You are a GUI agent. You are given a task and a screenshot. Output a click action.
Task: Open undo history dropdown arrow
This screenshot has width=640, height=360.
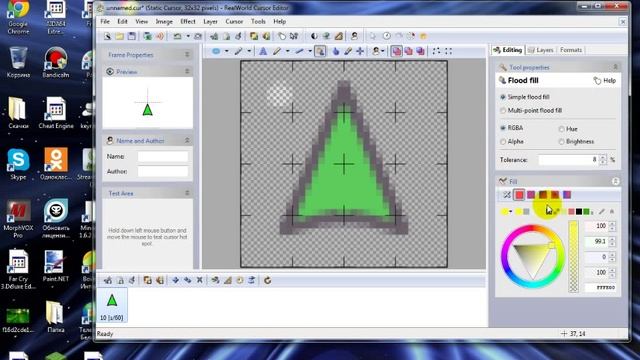pos(188,36)
